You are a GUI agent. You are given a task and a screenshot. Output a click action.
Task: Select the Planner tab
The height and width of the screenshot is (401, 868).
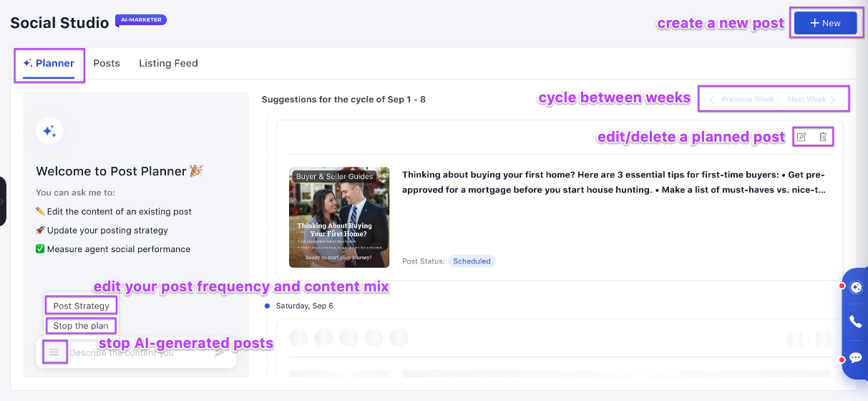(49, 63)
